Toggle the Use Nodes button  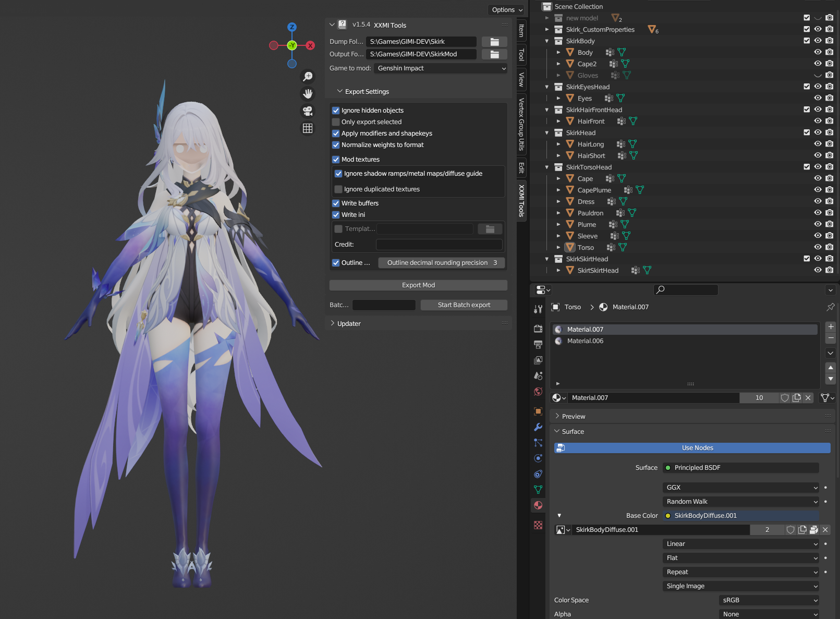click(x=692, y=448)
